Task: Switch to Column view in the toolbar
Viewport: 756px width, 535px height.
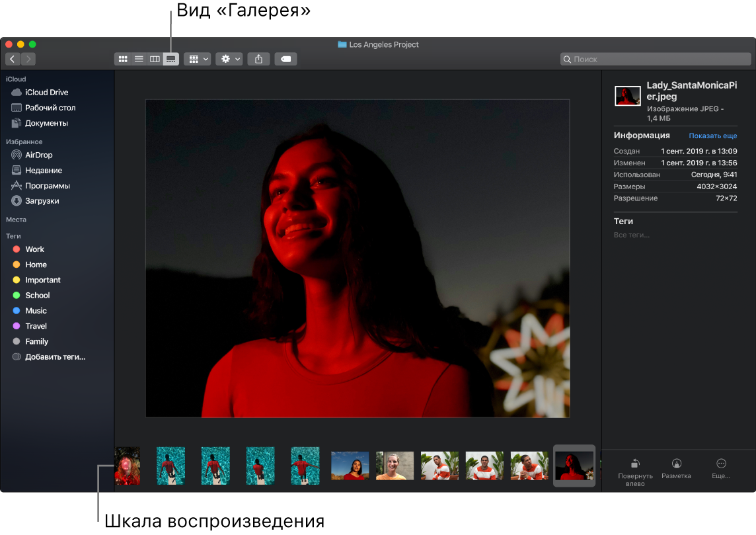Action: point(155,59)
